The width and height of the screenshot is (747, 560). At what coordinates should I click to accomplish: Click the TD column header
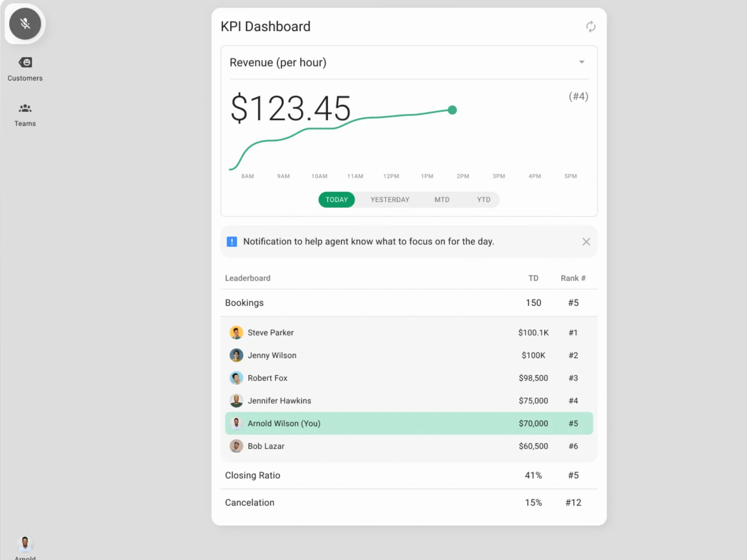(x=533, y=278)
